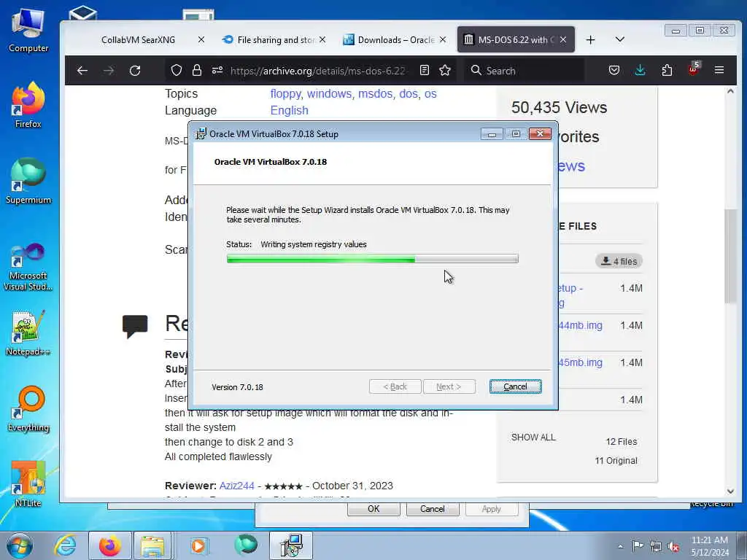The height and width of the screenshot is (560, 747).
Task: Reload the archive.org page
Action: [x=135, y=71]
